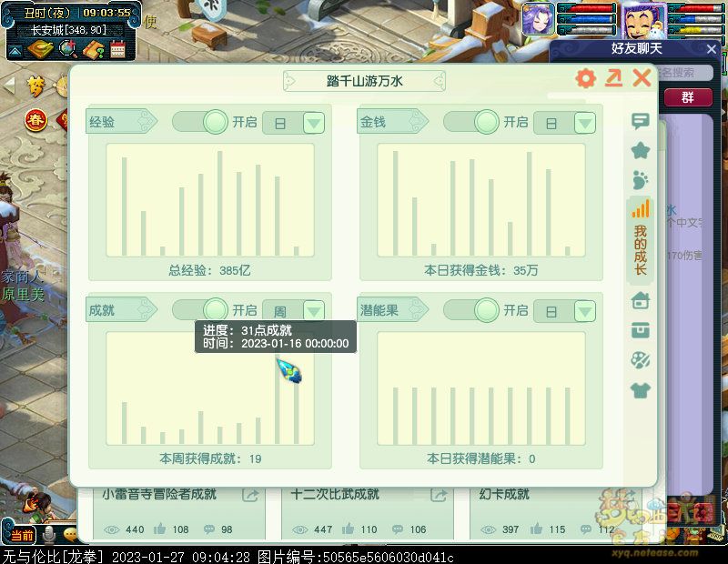Click the 潜能果 section label
This screenshot has height=564, width=728.
coord(379,310)
